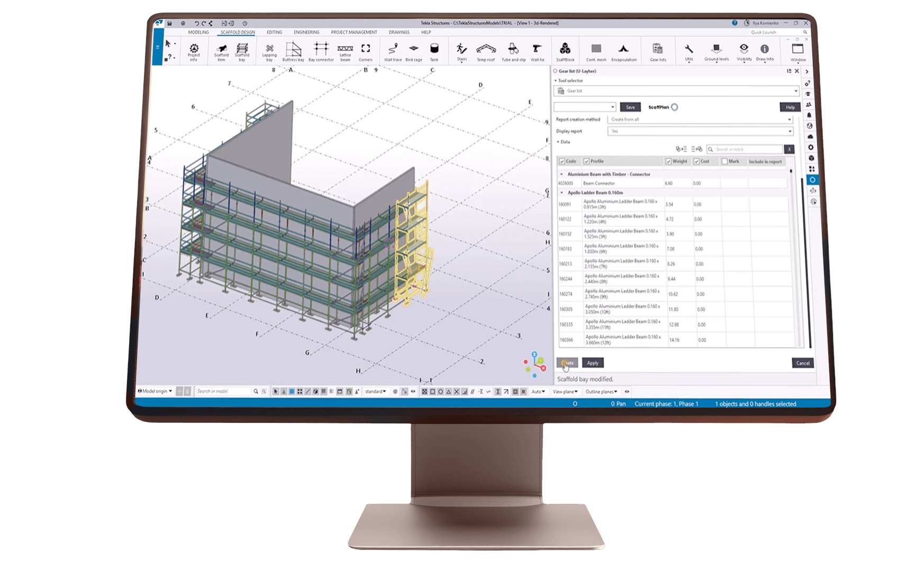Expand the Display report dropdown

(x=700, y=131)
